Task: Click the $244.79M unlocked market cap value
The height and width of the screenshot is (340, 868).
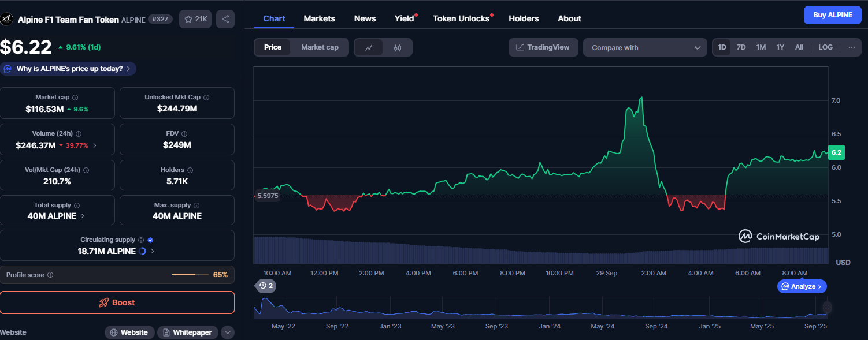Action: coord(177,109)
